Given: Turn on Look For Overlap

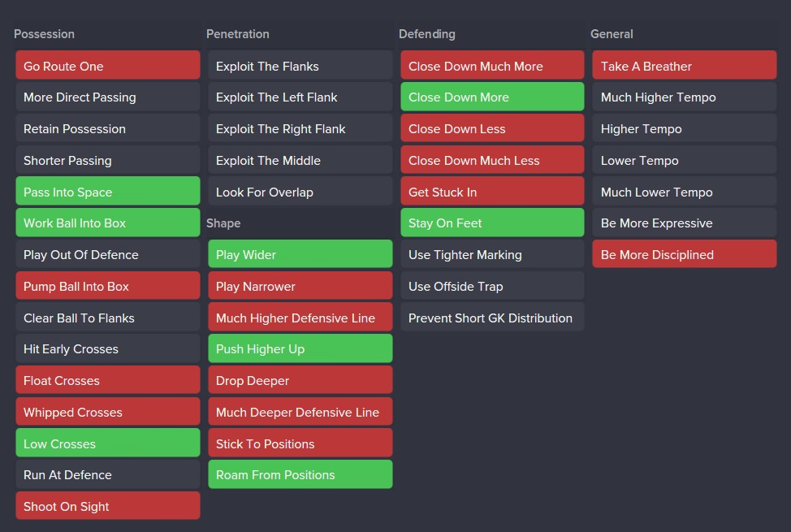Looking at the screenshot, I should tap(300, 192).
